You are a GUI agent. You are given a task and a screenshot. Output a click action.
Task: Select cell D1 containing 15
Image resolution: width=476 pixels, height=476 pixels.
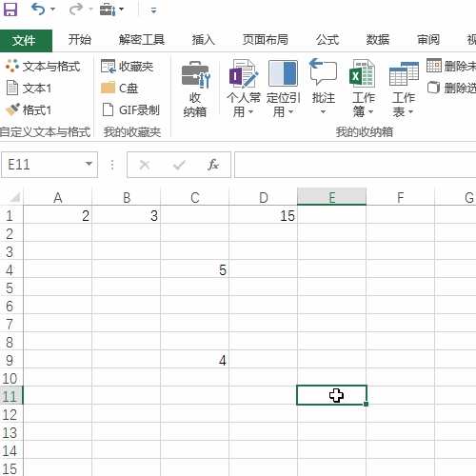point(264,215)
